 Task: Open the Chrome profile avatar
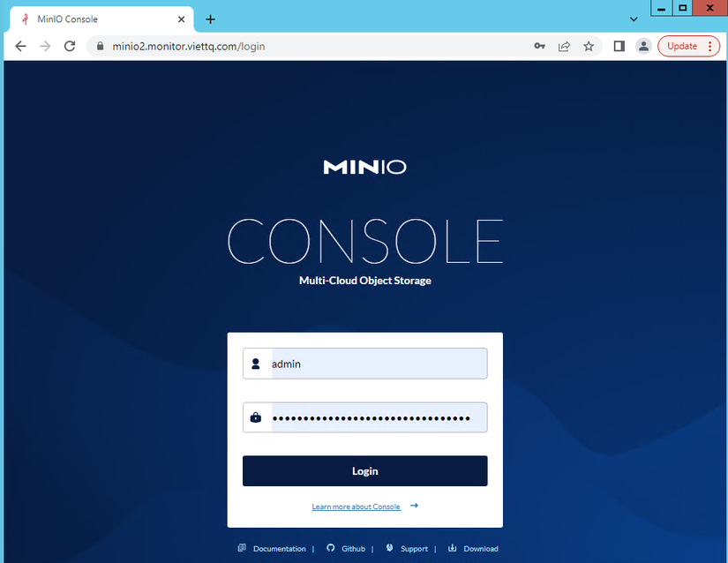pos(643,46)
